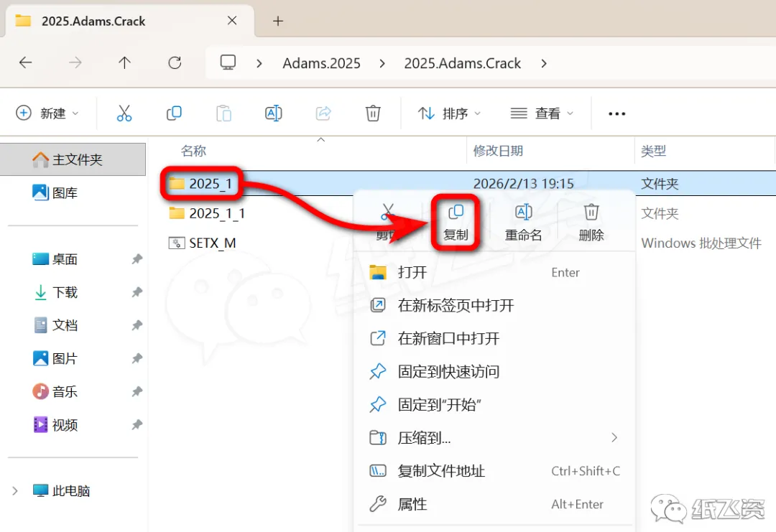Open a new tab with plus button
The width and height of the screenshot is (776, 532).
click(278, 21)
